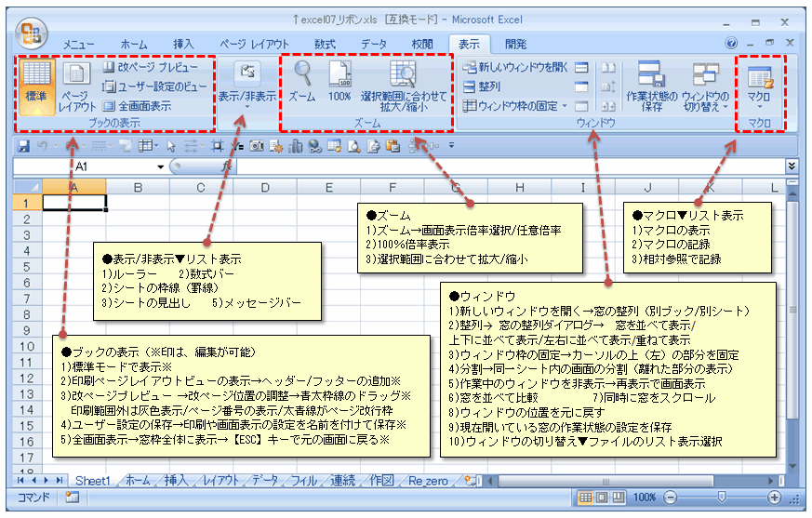Open 改ページ プレビュー view

pyautogui.click(x=150, y=67)
